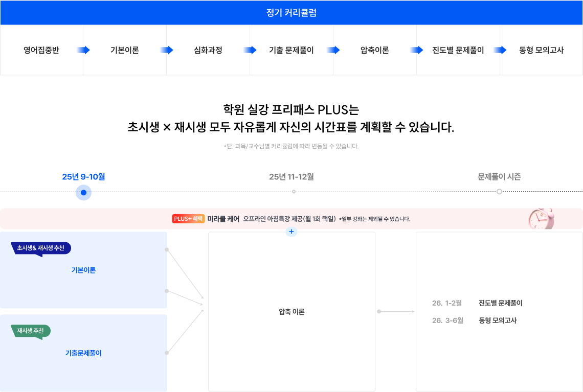Click the 초시생& 재시생 추천 badge
The height and width of the screenshot is (392, 583).
(41, 248)
